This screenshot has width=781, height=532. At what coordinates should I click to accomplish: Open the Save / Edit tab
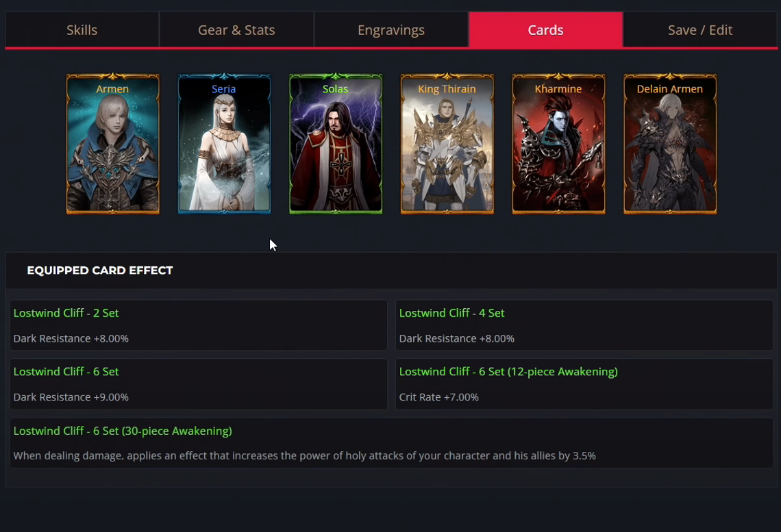pos(699,30)
